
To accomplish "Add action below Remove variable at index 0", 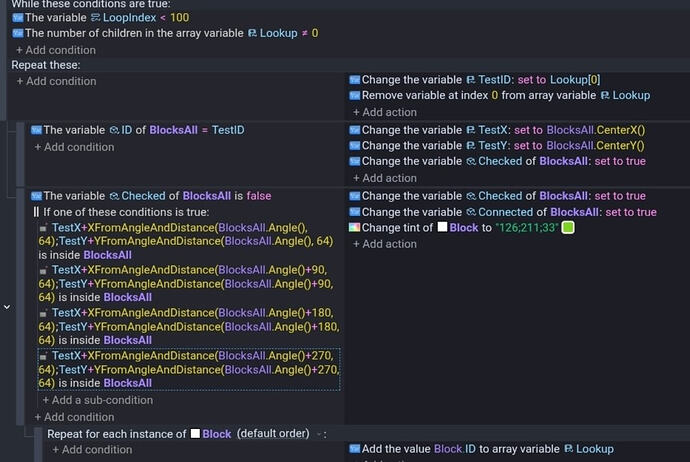I will point(385,112).
